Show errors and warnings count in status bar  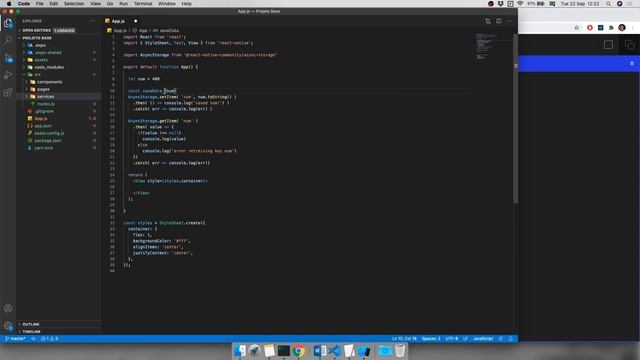(49, 339)
